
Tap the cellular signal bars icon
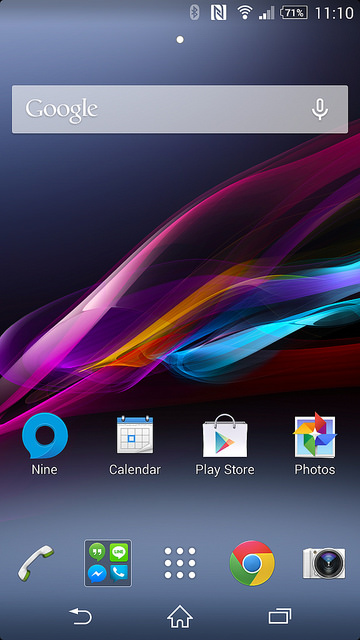[x=267, y=13]
